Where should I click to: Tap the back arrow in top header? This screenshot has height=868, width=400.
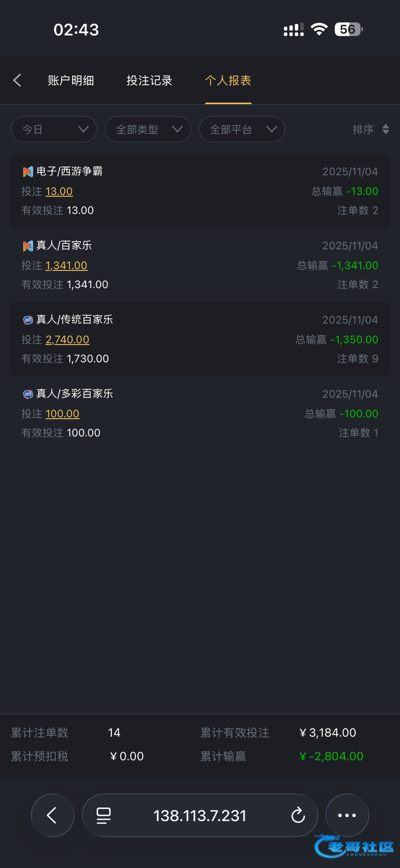(x=17, y=80)
